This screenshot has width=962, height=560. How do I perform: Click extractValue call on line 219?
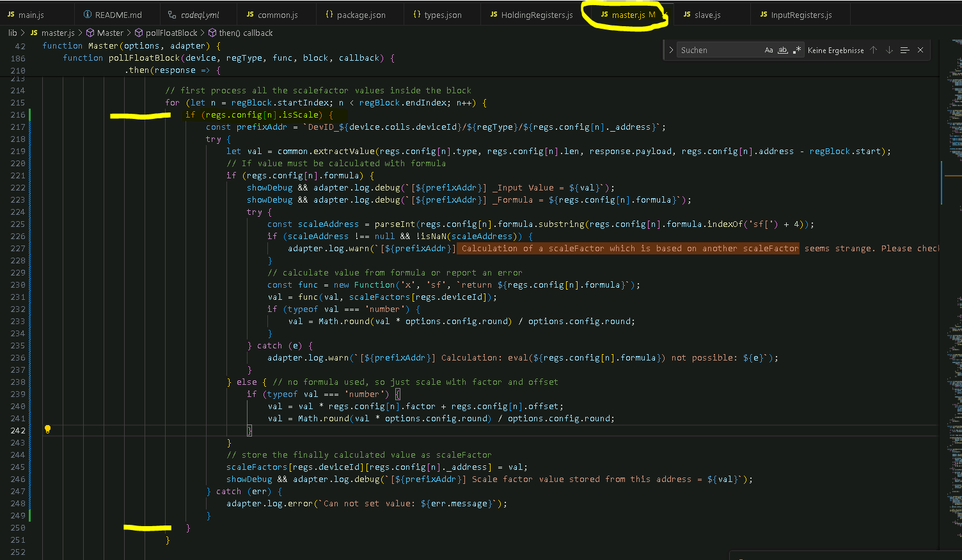[x=343, y=152]
